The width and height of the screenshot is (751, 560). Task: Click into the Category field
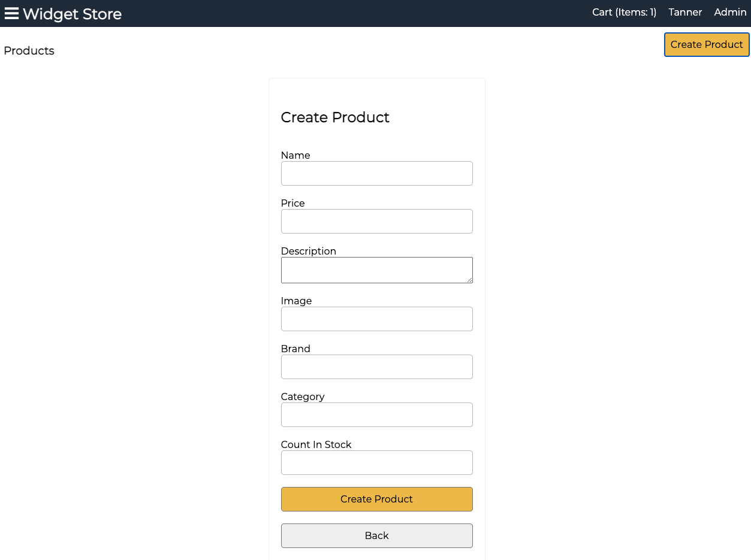click(x=376, y=414)
